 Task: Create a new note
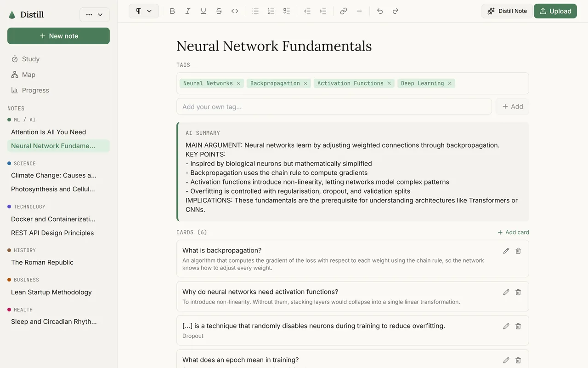pos(58,36)
